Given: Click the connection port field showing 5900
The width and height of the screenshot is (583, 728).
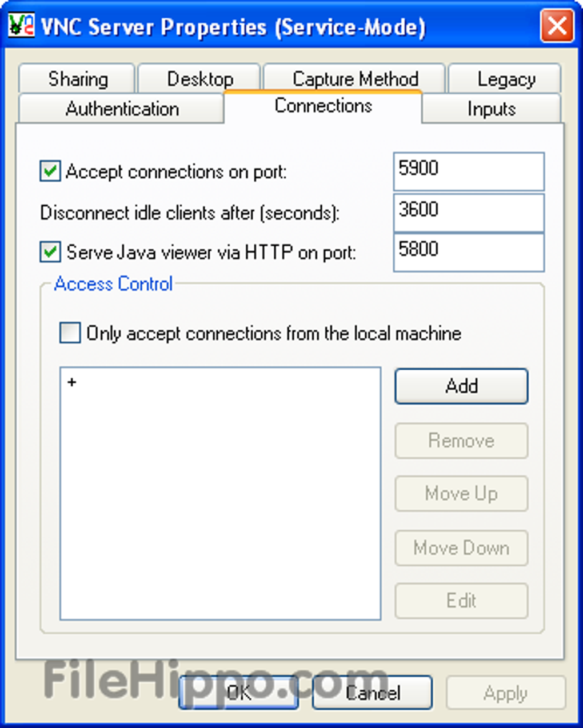Looking at the screenshot, I should pyautogui.click(x=468, y=171).
